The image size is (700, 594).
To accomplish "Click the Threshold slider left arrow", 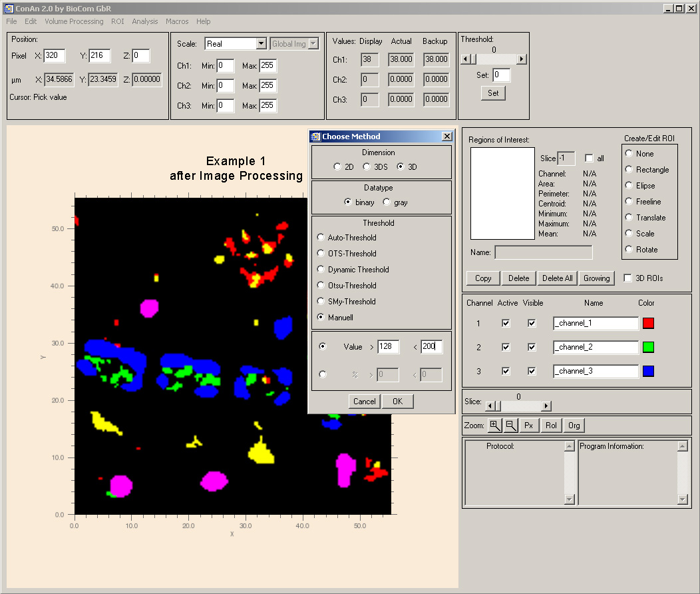I will tap(465, 59).
